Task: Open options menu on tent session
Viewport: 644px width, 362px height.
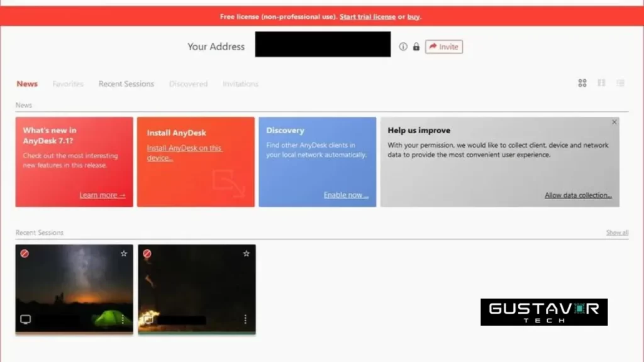Action: [x=123, y=319]
